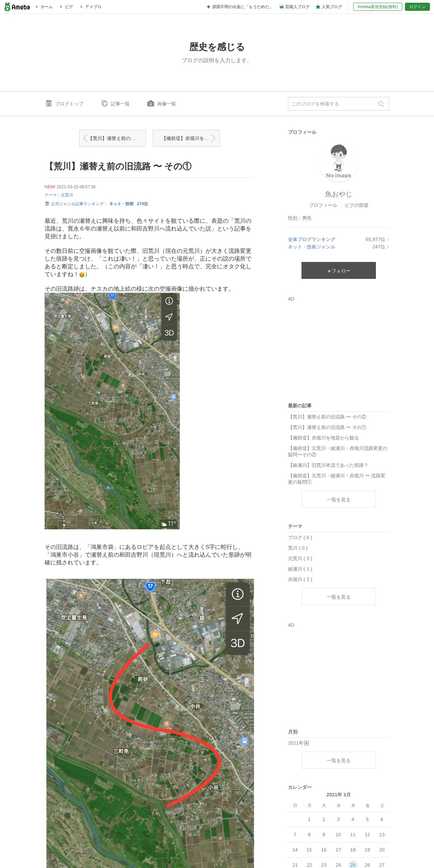Click info icon on first map image
Image resolution: width=434 pixels, height=868 pixels.
[x=169, y=301]
